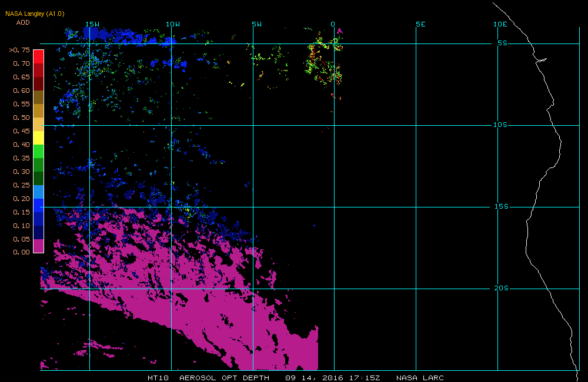Click the "15W" longitude label
Image resolution: width=588 pixels, height=382 pixels.
point(92,24)
